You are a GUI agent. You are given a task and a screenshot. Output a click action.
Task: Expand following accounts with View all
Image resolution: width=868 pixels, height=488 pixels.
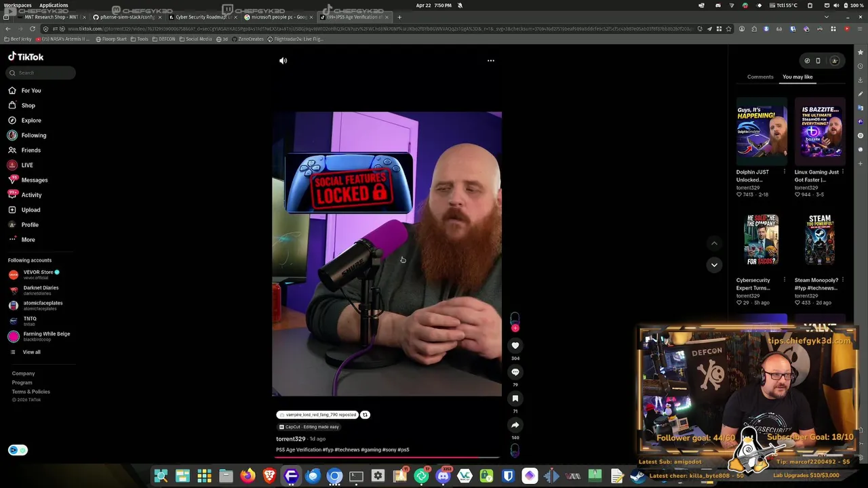tap(25, 352)
